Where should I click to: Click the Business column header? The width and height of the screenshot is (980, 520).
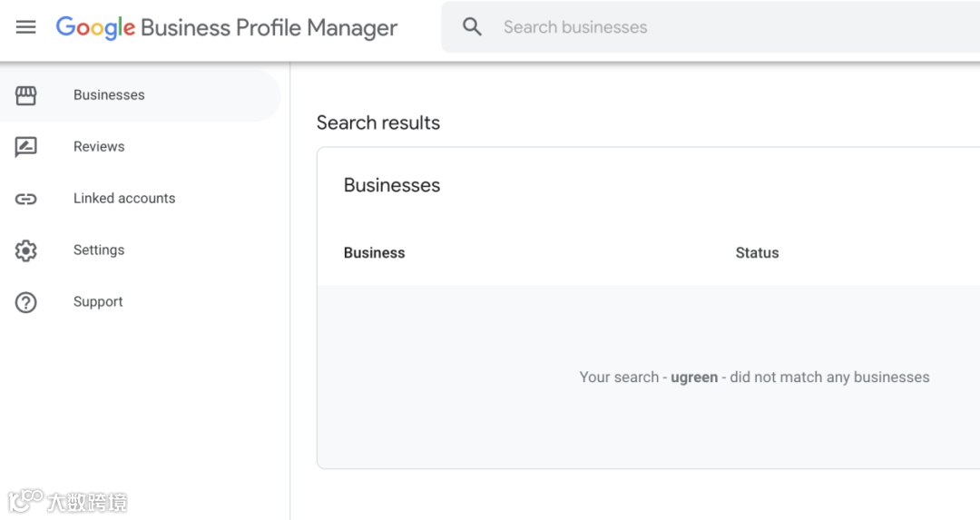point(374,253)
